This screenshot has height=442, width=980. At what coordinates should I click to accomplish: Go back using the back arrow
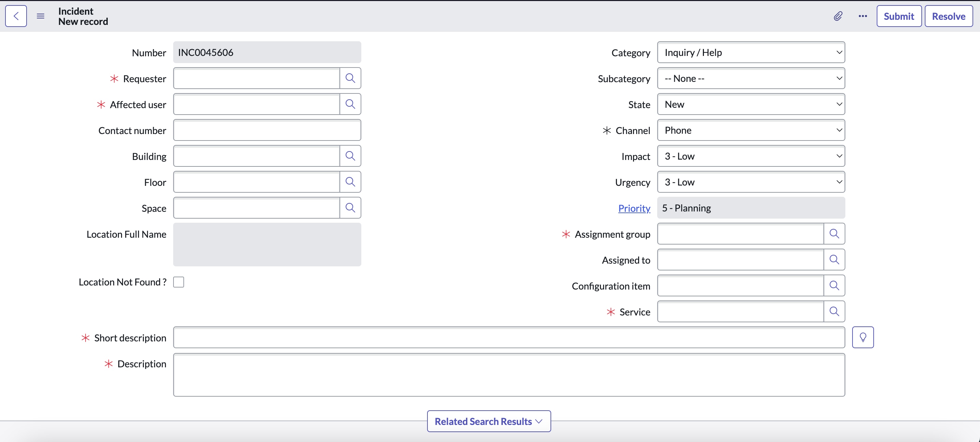(x=16, y=16)
